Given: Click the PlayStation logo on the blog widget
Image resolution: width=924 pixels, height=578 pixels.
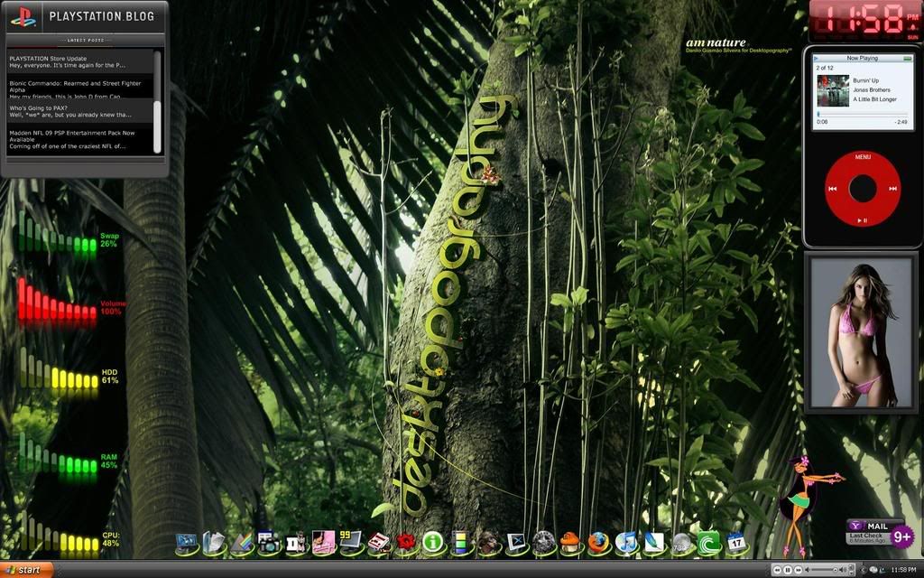Looking at the screenshot, I should pyautogui.click(x=24, y=15).
